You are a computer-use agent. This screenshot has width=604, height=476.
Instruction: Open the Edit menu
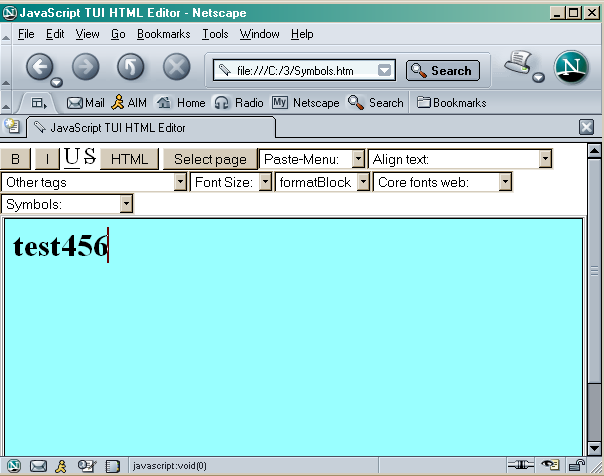pos(55,34)
